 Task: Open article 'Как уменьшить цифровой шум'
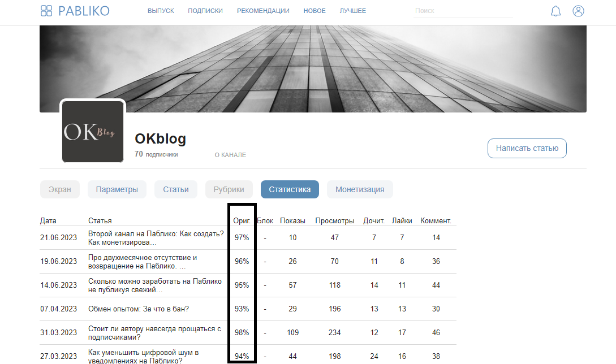pos(143,357)
